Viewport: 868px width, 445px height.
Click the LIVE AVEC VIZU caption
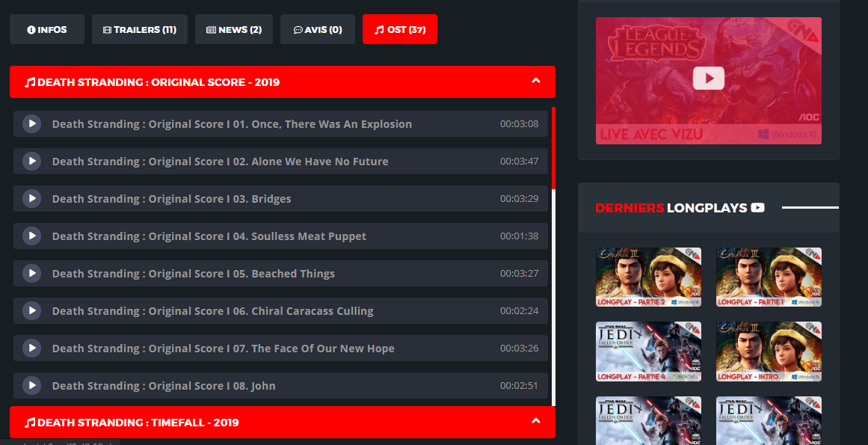(651, 135)
